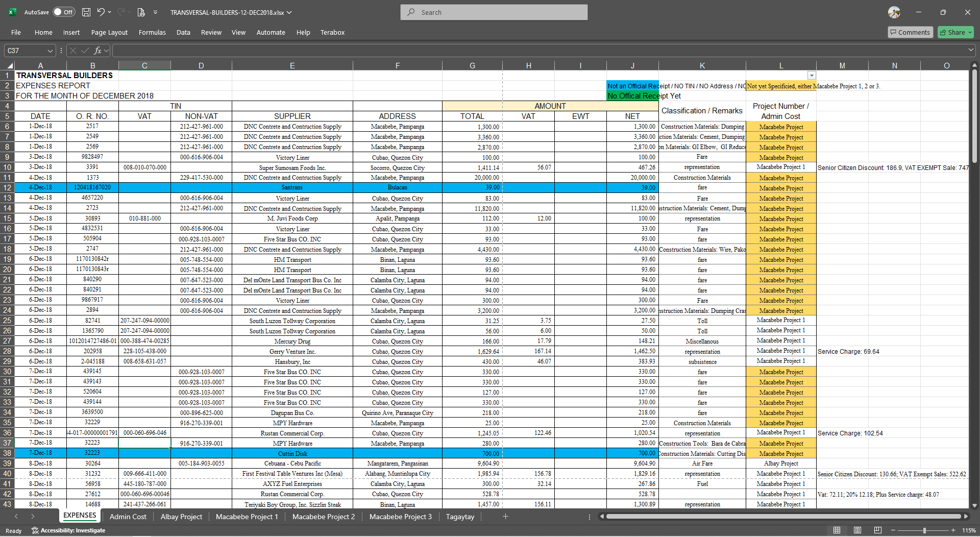Click the zoom out minus icon
Screen dimensions: 980x537
893,530
